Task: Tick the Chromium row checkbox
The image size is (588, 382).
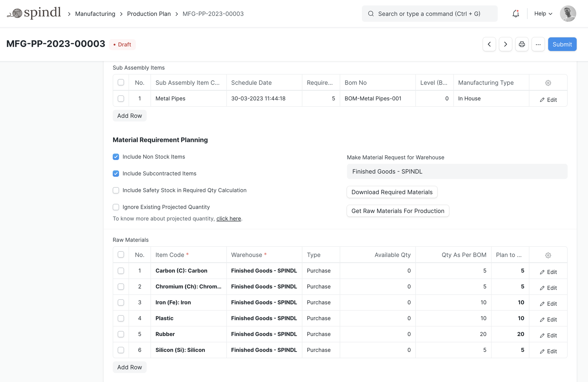Action: coord(121,286)
